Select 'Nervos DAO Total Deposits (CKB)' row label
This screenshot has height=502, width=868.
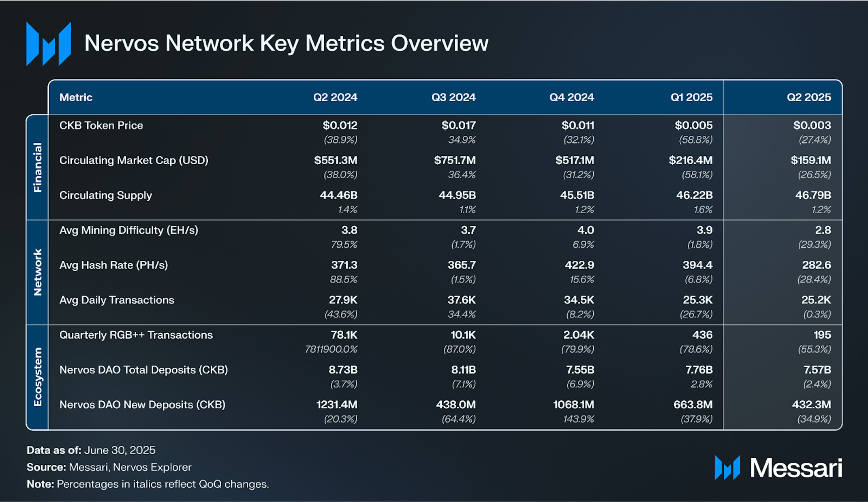click(143, 370)
